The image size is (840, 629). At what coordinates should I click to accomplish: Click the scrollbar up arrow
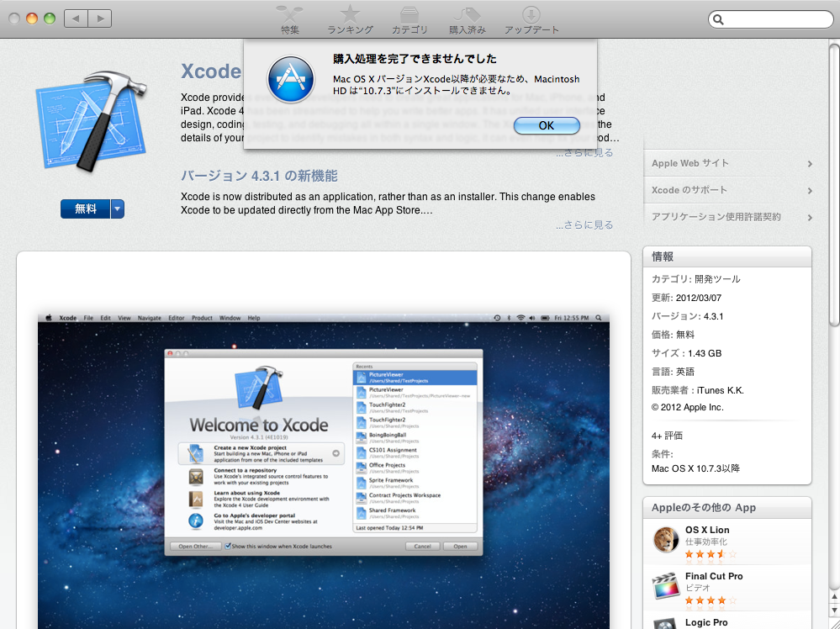[x=834, y=597]
